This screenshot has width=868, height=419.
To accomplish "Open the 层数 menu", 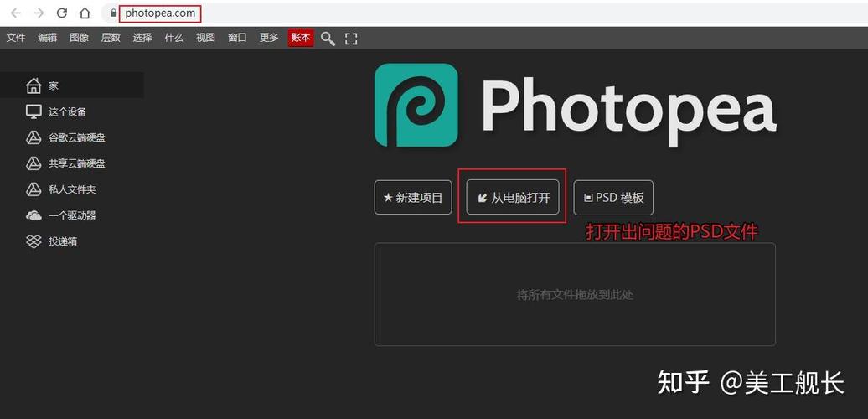I will click(x=111, y=38).
